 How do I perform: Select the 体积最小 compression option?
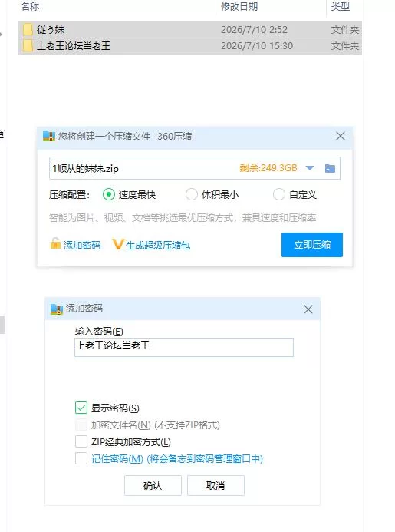point(191,195)
